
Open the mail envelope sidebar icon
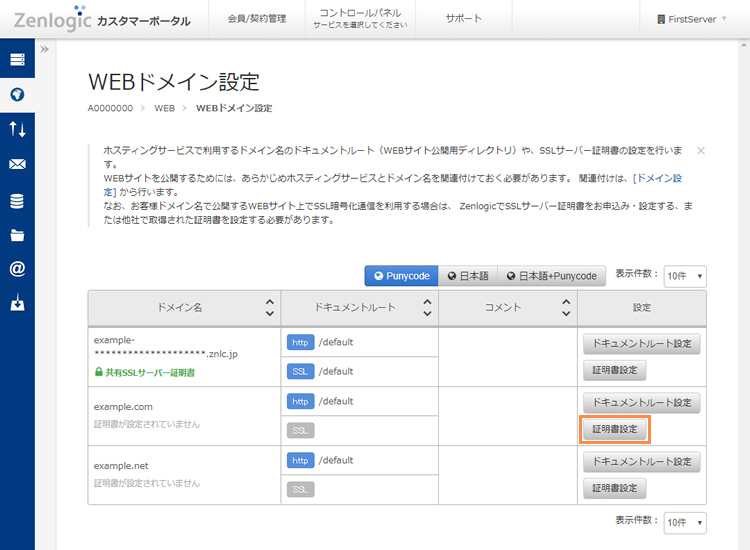click(x=17, y=164)
